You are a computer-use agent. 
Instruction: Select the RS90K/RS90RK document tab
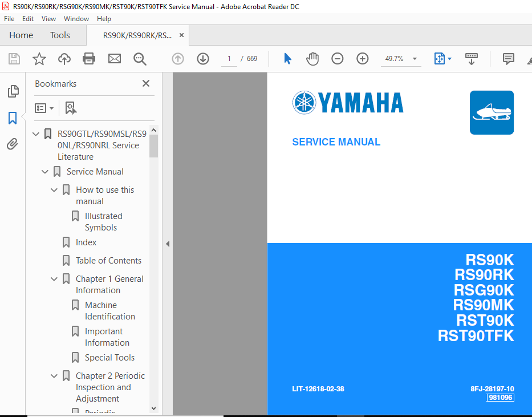click(x=137, y=35)
